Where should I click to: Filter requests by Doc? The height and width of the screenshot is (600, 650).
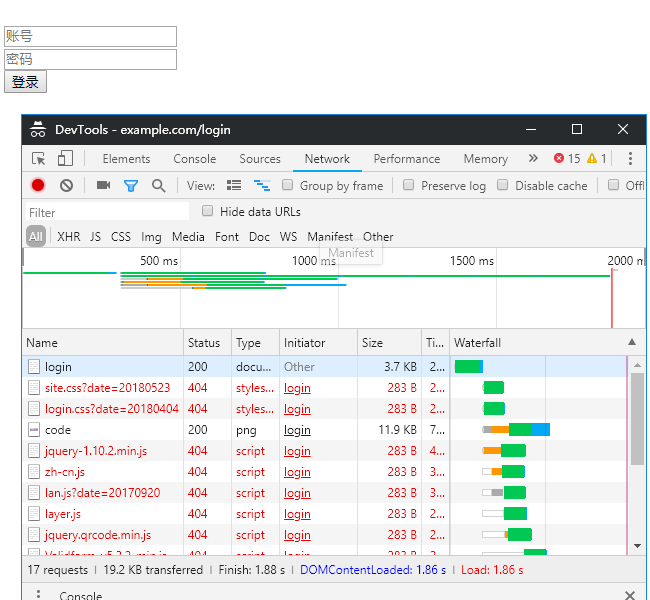[x=259, y=237]
